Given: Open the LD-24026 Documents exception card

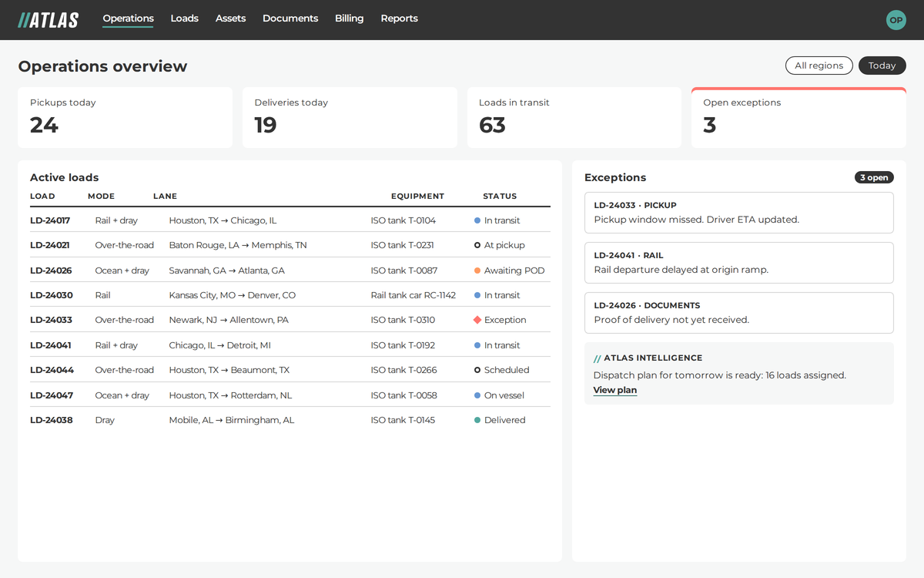Looking at the screenshot, I should (739, 313).
